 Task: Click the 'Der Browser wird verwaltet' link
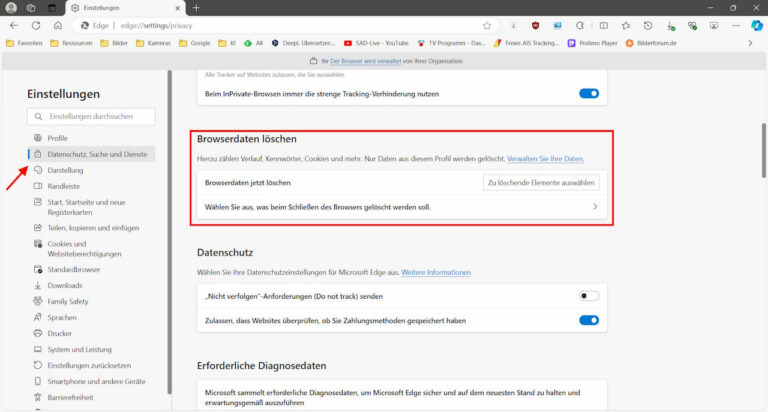coord(365,61)
